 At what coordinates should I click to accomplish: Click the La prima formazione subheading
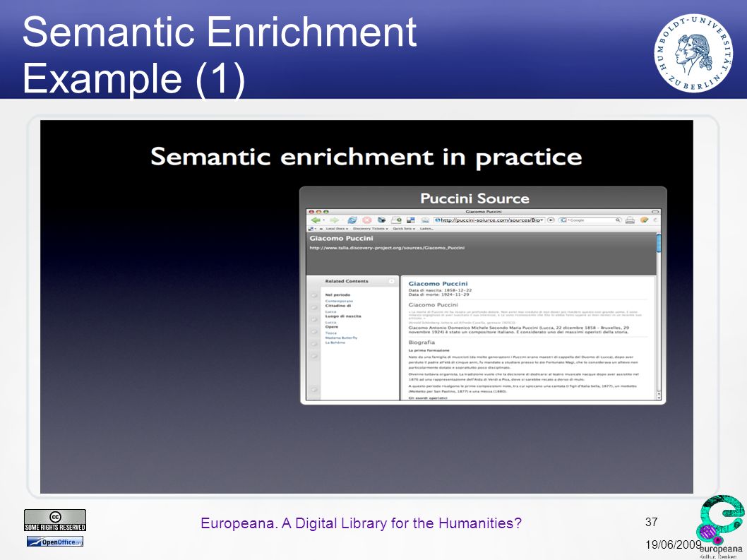[x=429, y=350]
